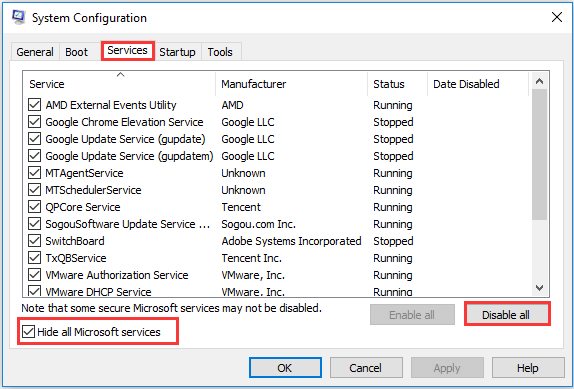Select the TxQBService name text
This screenshot has width=574, height=389.
(x=76, y=258)
